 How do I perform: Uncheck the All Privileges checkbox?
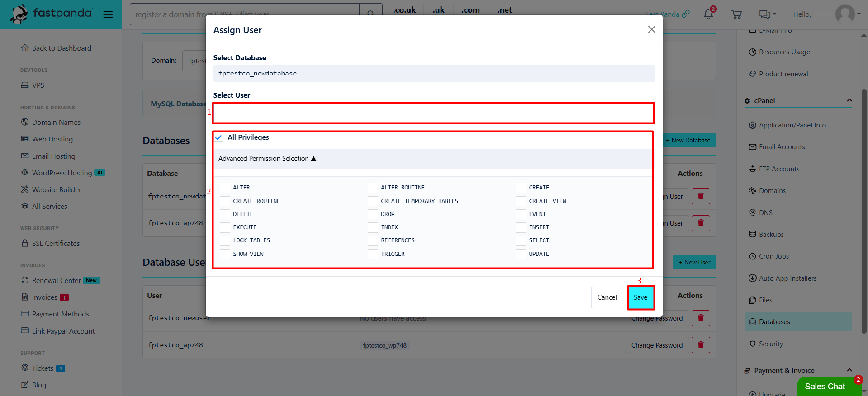tap(219, 137)
